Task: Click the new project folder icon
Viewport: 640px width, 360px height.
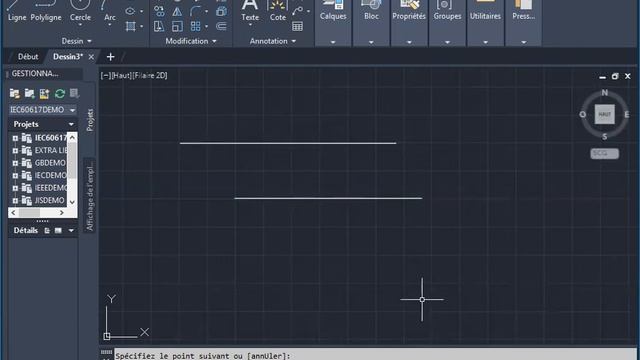Action: pos(29,93)
